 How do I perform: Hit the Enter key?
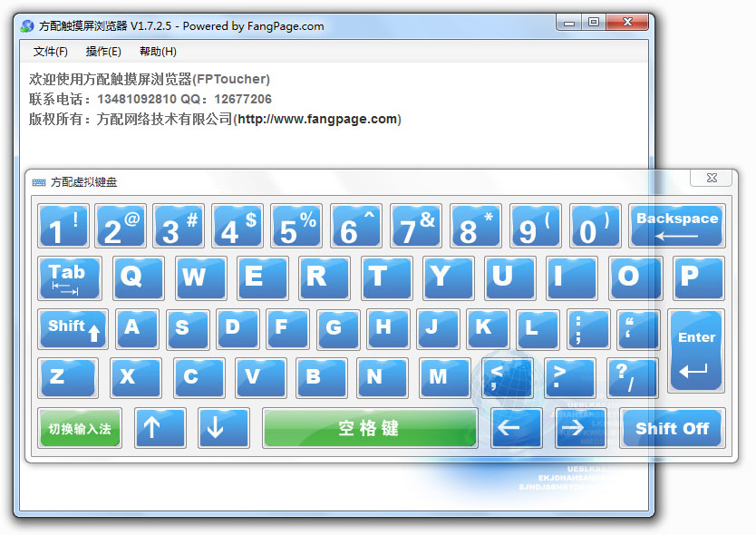coord(696,351)
